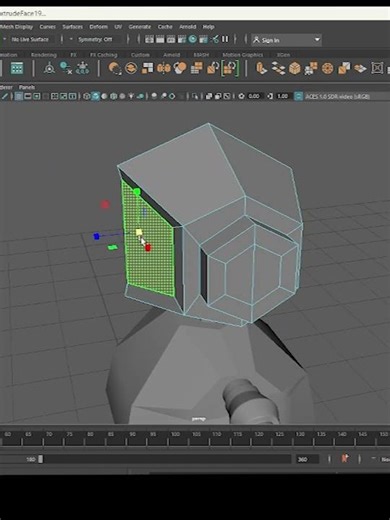The height and width of the screenshot is (520, 390).
Task: Click the range slider handle beside 180
Action: (40, 459)
